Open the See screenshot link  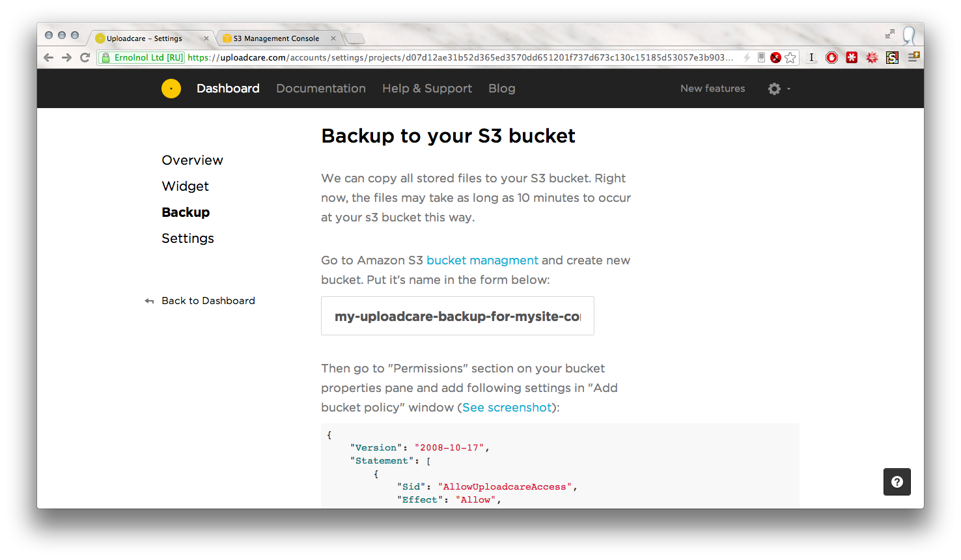click(x=507, y=408)
